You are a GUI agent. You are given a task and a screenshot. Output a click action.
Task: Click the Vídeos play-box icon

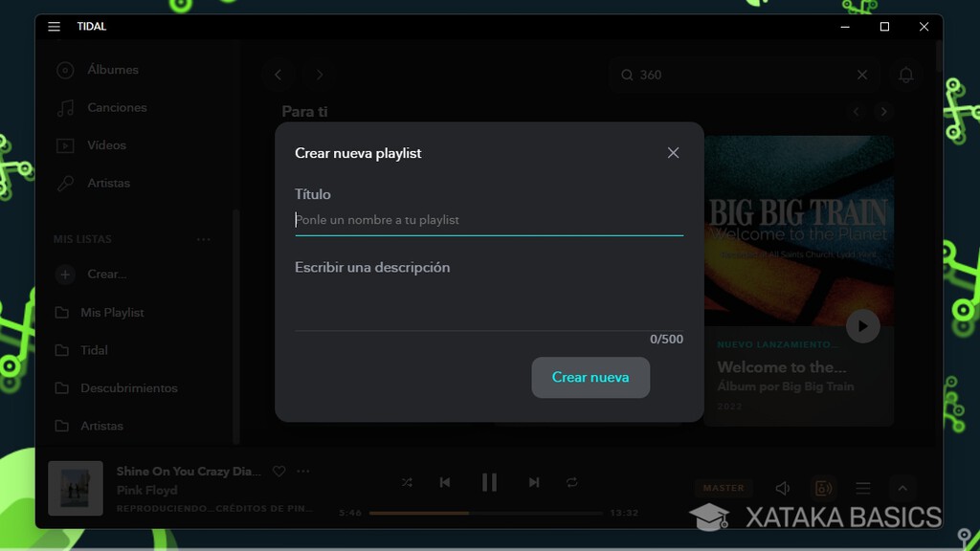pos(65,145)
